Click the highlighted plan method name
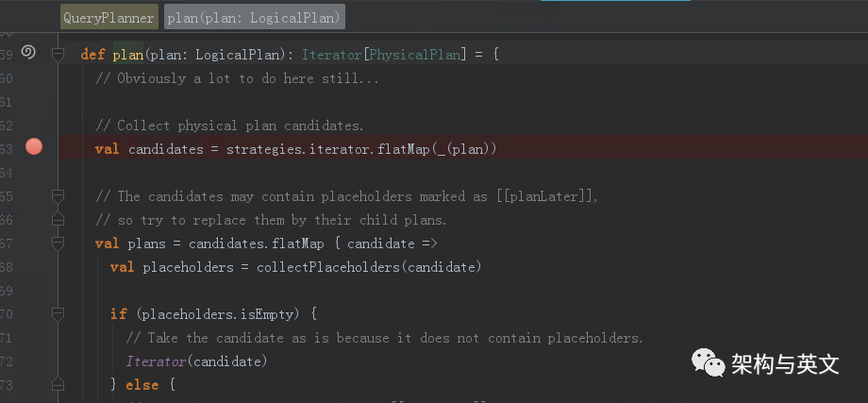 click(126, 55)
